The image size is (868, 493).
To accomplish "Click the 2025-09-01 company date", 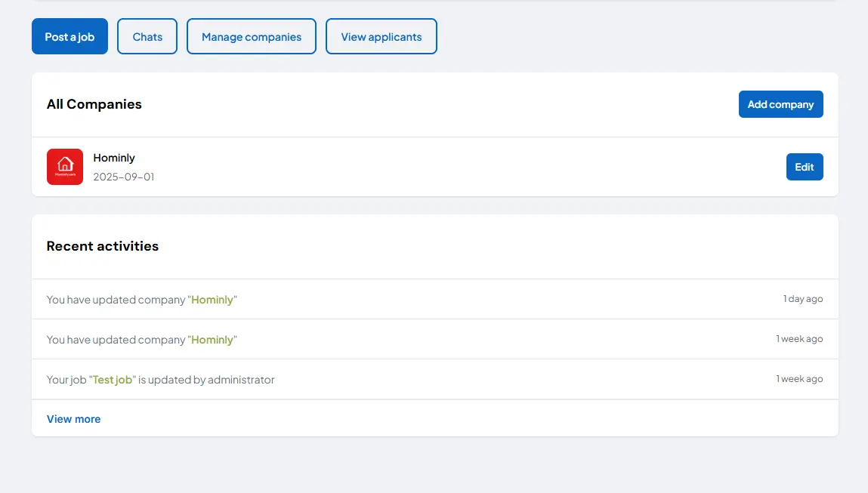I will [124, 177].
